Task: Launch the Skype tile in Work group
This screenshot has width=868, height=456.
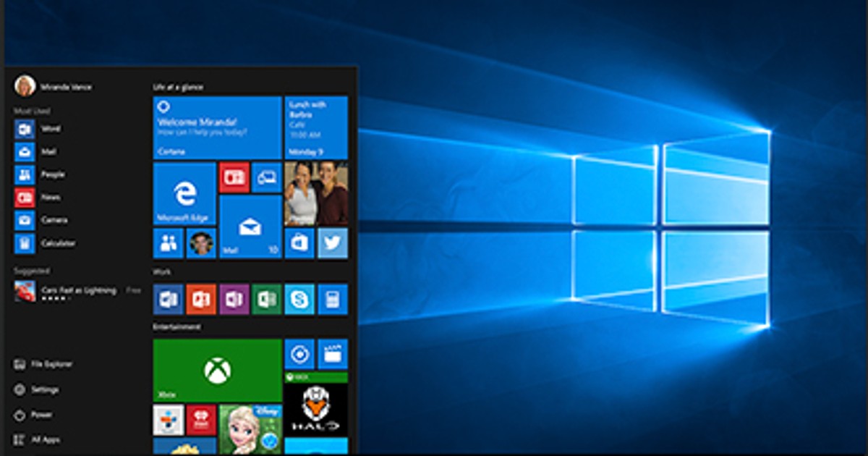Action: pos(299,299)
